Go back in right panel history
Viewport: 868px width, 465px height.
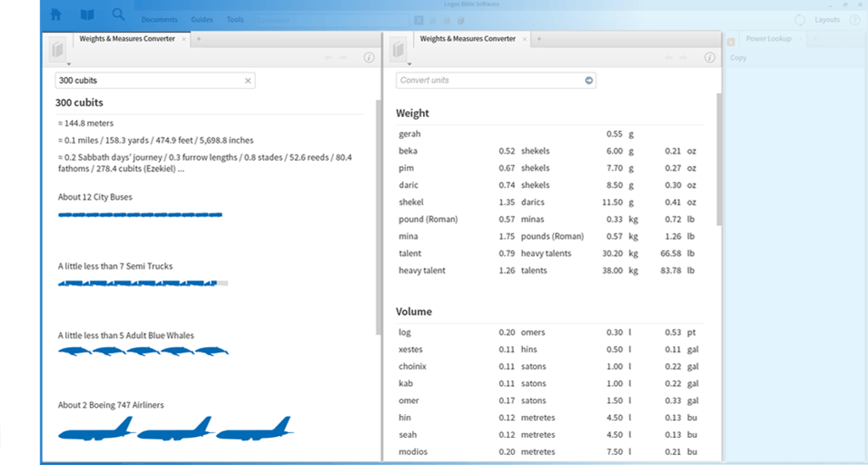click(669, 58)
